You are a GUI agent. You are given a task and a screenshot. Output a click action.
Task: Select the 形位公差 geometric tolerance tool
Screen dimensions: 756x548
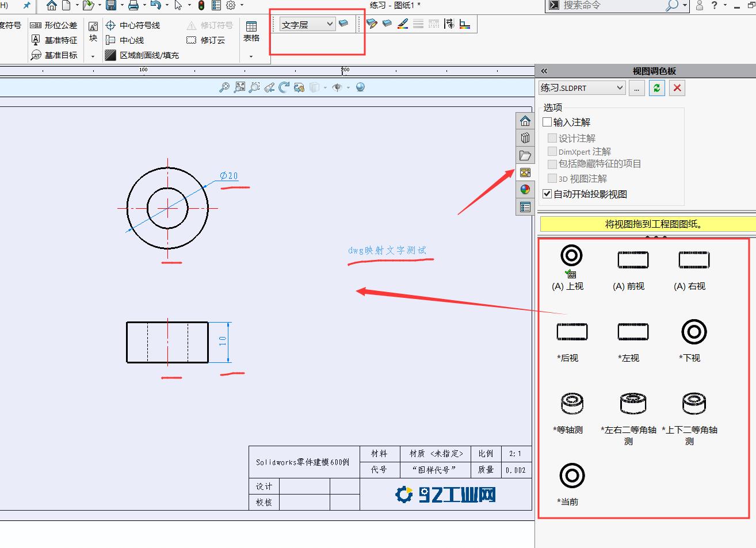(x=54, y=25)
